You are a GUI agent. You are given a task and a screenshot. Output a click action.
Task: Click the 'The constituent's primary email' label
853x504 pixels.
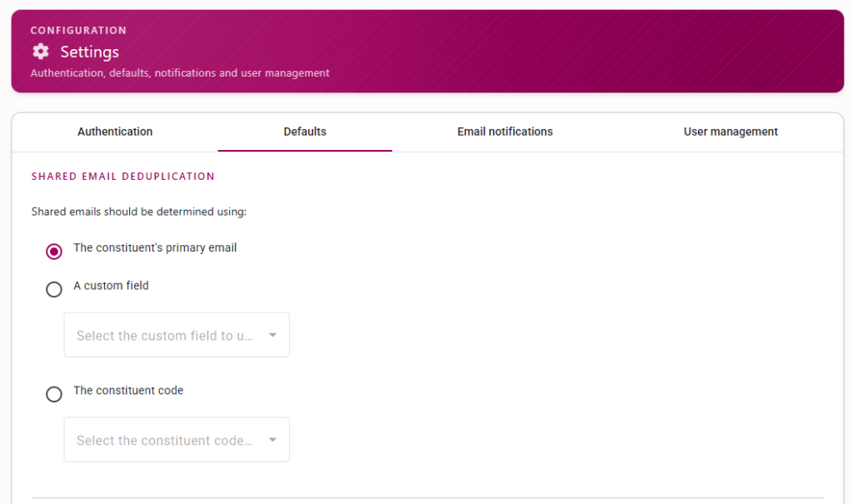(155, 247)
